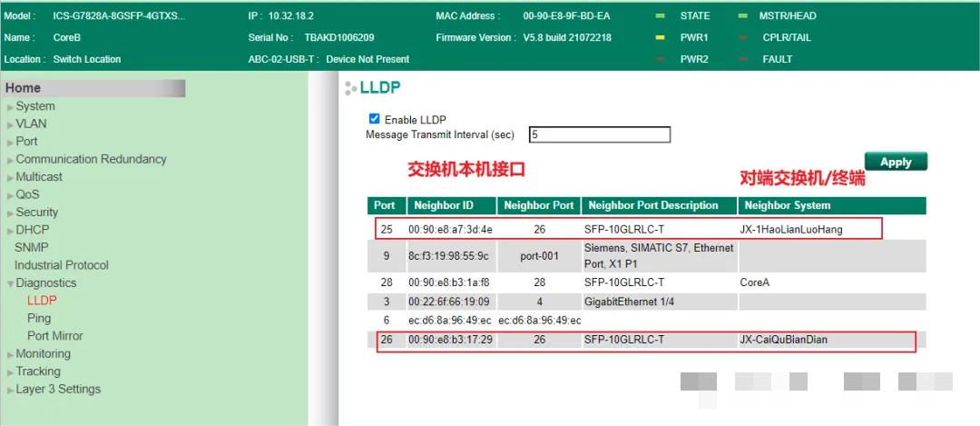
Task: Select neighbor ID 00:90:e8:b3:17:29
Action: coord(450,340)
